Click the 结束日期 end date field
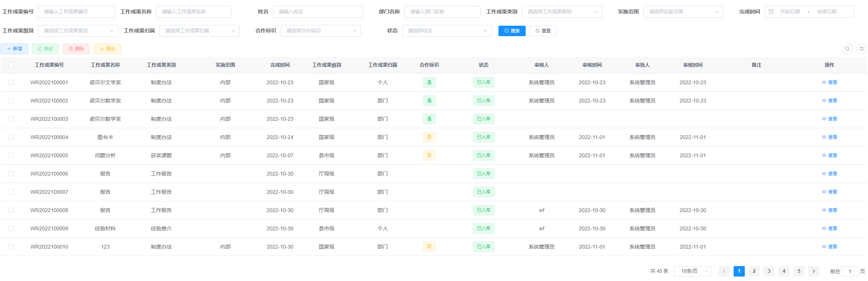This screenshot has height=281, width=868. (827, 12)
